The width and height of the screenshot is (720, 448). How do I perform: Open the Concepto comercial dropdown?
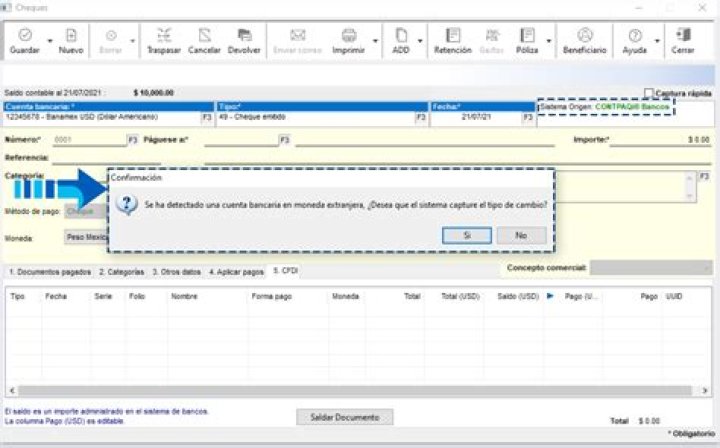650,268
